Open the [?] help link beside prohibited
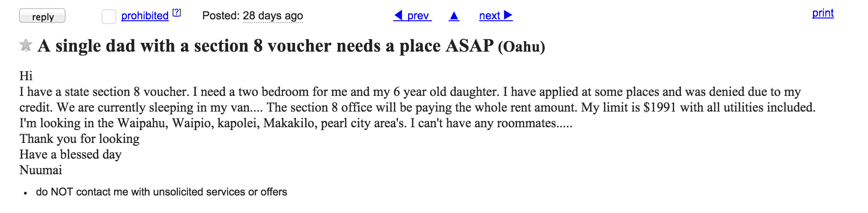Image resolution: width=868 pixels, height=213 pixels. point(177,12)
